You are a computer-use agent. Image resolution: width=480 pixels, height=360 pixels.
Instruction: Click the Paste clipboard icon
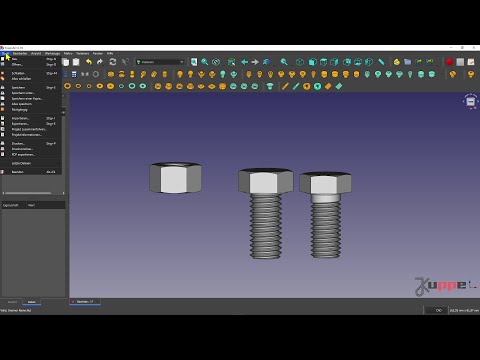[x=76, y=62]
